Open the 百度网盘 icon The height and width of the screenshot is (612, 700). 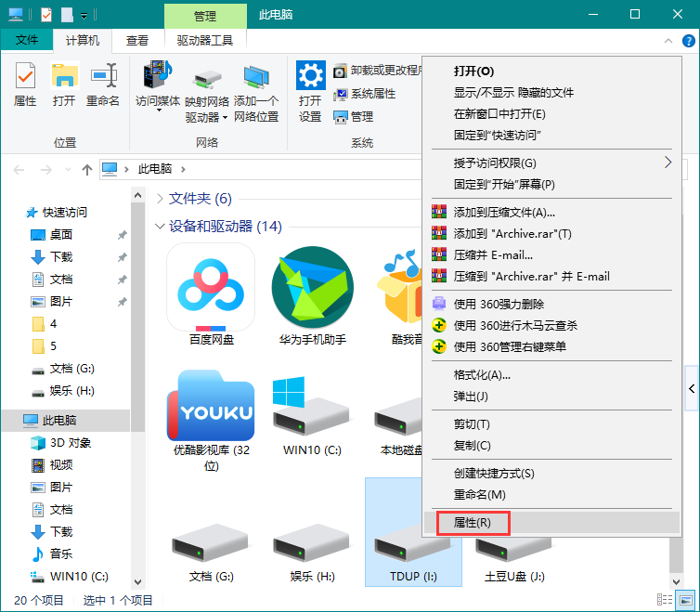click(211, 294)
